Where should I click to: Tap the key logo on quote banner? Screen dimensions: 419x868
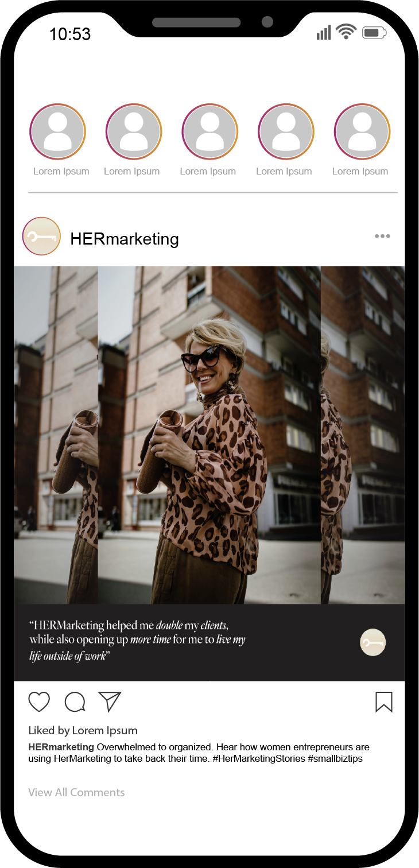click(x=373, y=642)
